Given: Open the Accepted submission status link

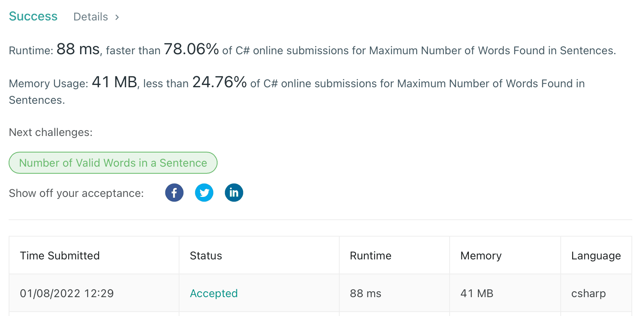Looking at the screenshot, I should coord(214,294).
